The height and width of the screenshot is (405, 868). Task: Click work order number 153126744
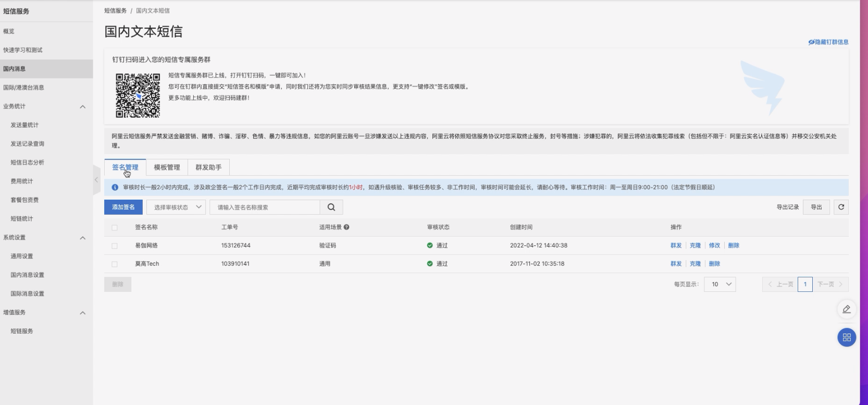235,246
